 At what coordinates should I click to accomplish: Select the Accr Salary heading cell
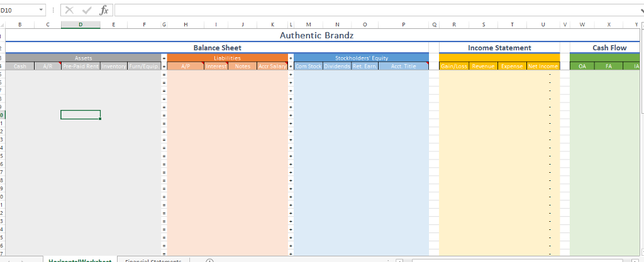click(x=273, y=66)
